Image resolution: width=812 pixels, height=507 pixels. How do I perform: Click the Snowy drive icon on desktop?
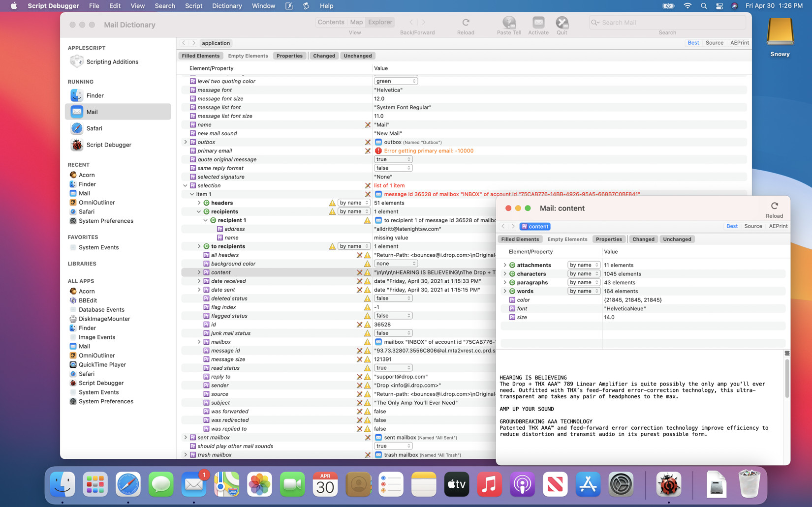(780, 32)
